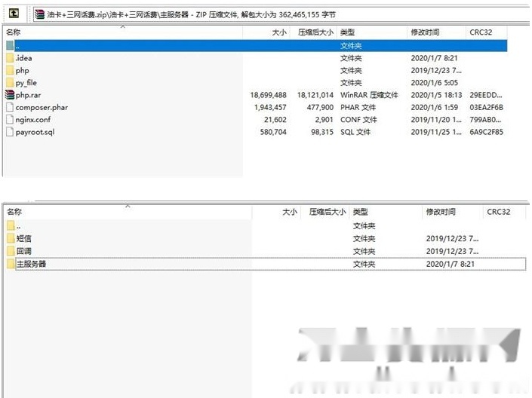Click php.rar size value 18,699,488

coord(269,95)
